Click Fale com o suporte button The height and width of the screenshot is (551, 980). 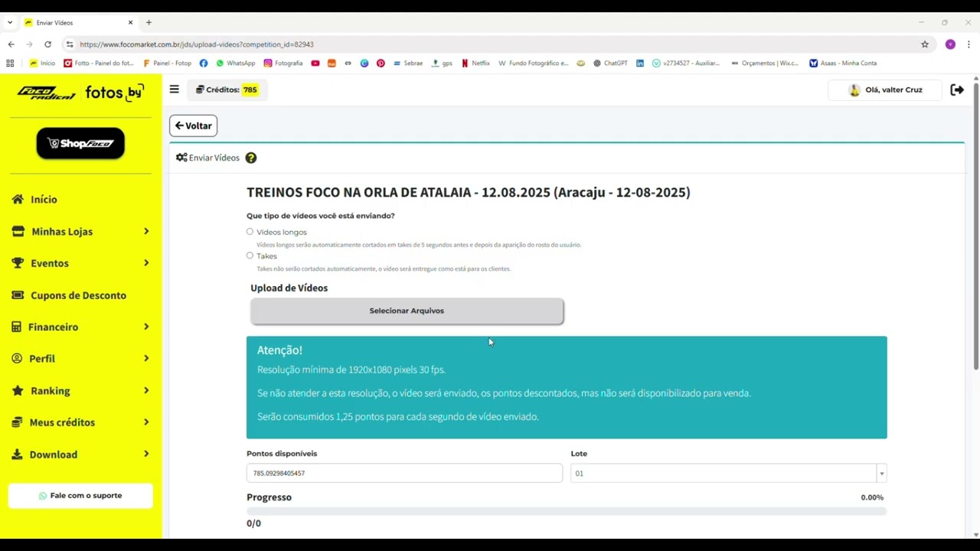click(80, 495)
